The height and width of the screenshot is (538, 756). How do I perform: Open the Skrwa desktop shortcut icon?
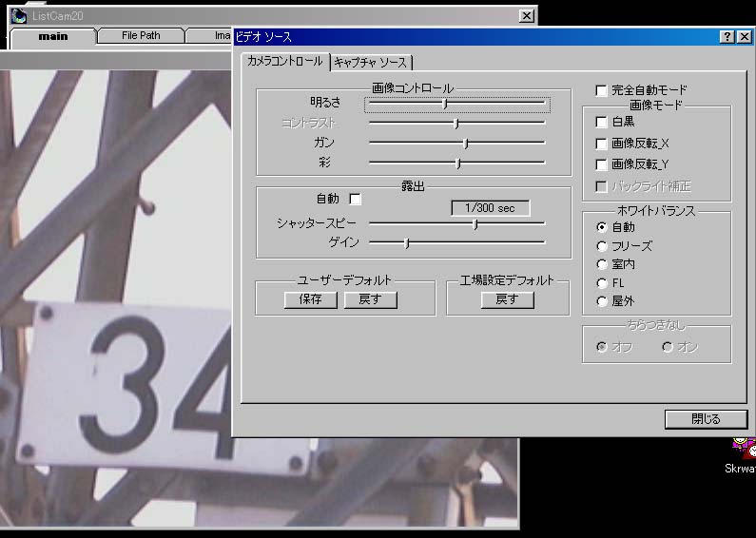pyautogui.click(x=743, y=447)
